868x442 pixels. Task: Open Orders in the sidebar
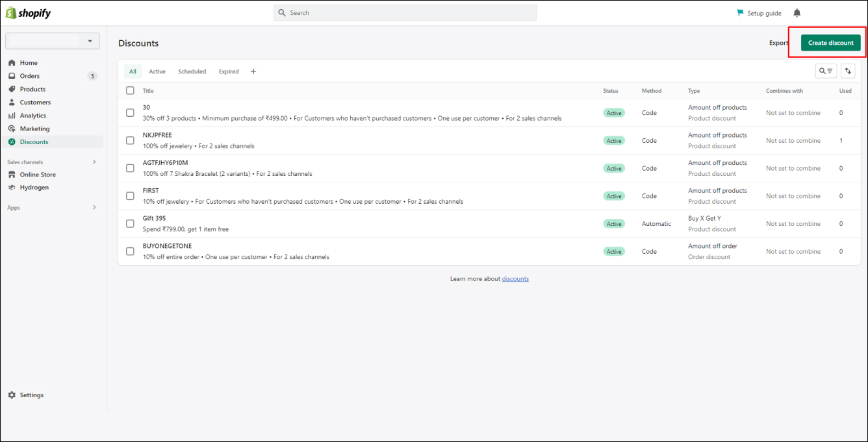(30, 76)
